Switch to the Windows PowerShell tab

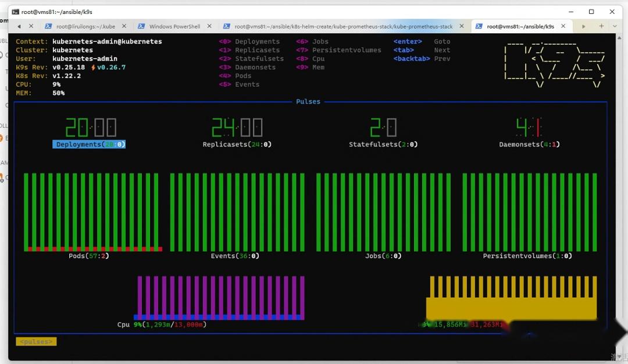tap(174, 26)
